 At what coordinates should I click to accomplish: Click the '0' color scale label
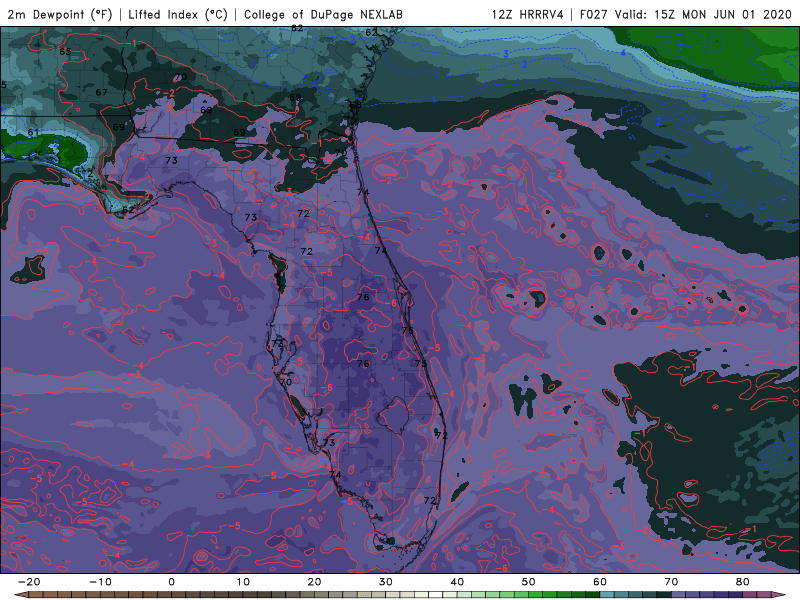(x=171, y=582)
